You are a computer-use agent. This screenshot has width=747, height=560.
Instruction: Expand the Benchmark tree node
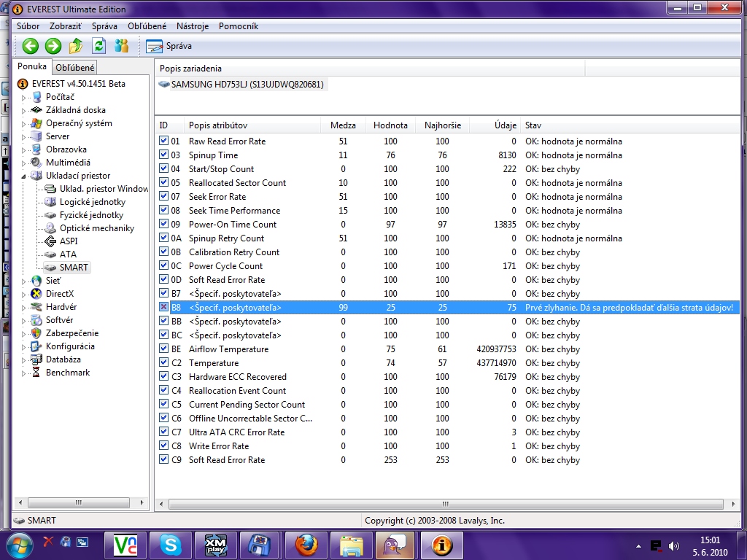23,373
